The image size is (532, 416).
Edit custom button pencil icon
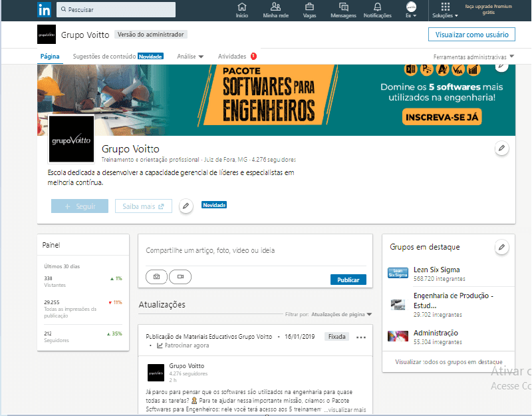tap(186, 206)
